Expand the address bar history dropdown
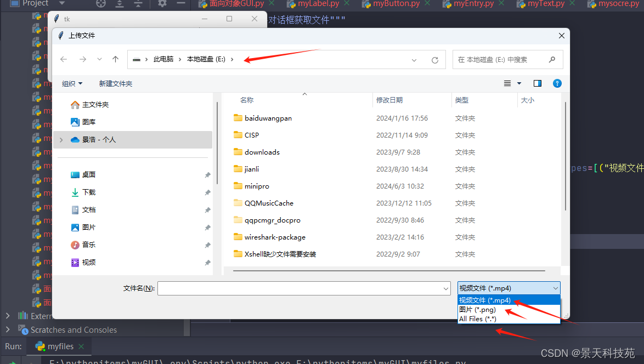The image size is (644, 364). 414,60
